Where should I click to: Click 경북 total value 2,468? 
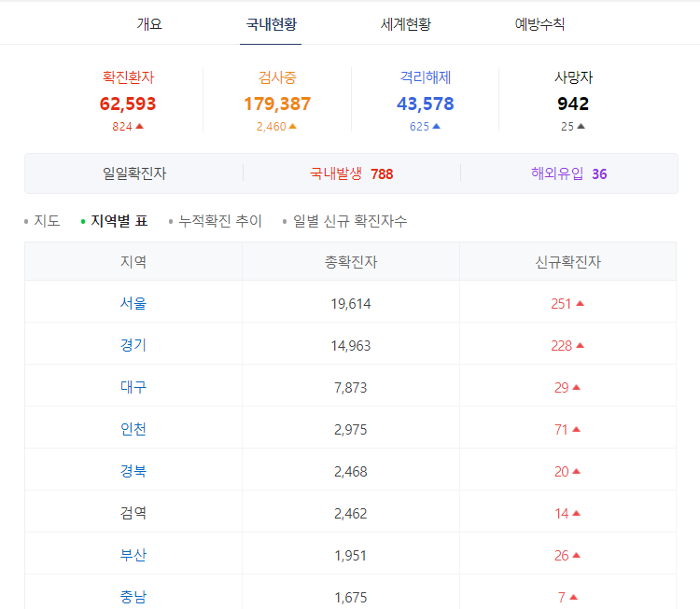pos(350,472)
